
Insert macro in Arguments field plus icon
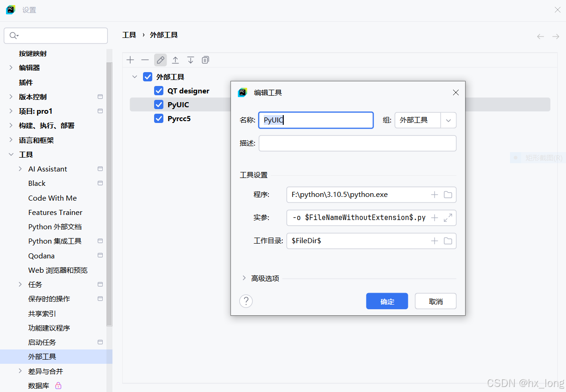click(x=435, y=218)
